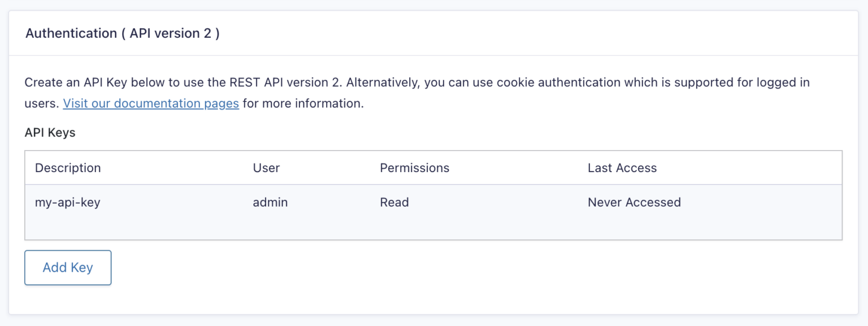Viewport: 868px width, 326px height.
Task: Click the Add Key button
Action: [x=67, y=267]
